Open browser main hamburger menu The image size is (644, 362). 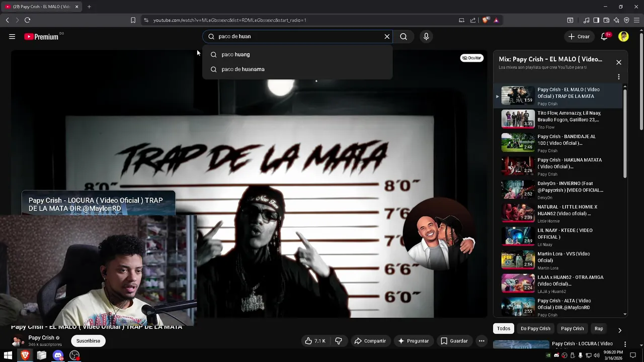click(x=636, y=20)
